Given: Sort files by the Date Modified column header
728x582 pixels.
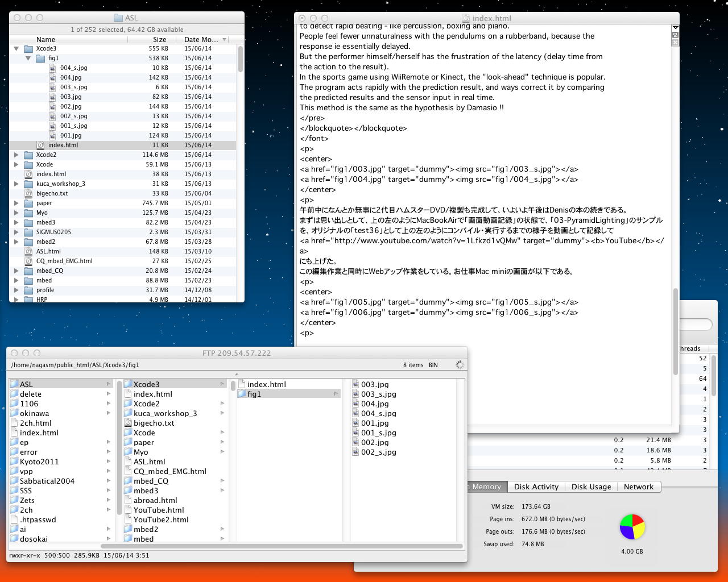Looking at the screenshot, I should (201, 39).
